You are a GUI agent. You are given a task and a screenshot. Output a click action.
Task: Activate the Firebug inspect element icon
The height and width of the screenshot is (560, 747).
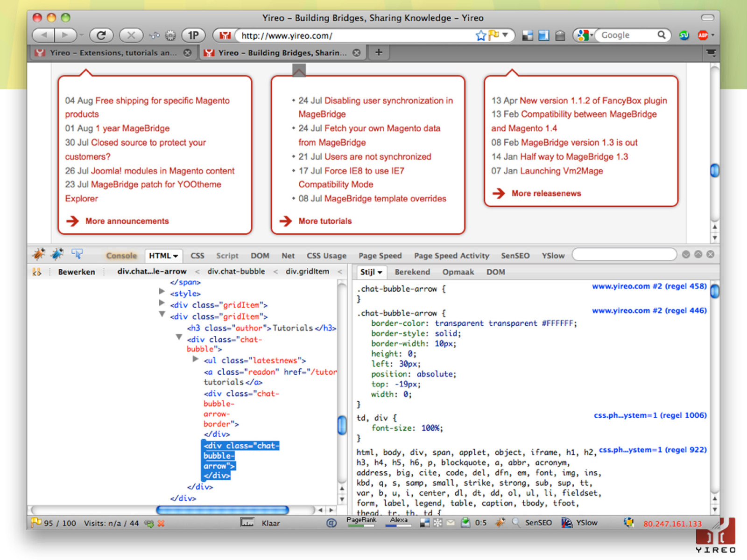click(77, 254)
